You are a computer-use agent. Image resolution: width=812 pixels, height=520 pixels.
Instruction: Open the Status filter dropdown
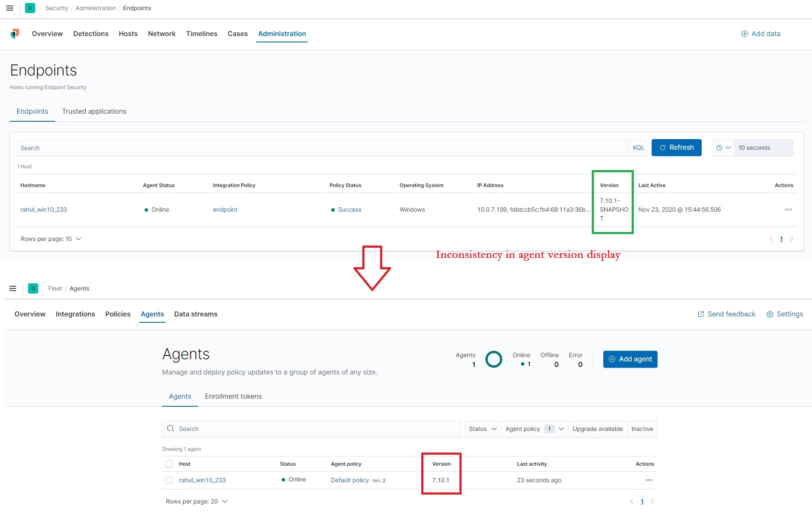coord(482,429)
